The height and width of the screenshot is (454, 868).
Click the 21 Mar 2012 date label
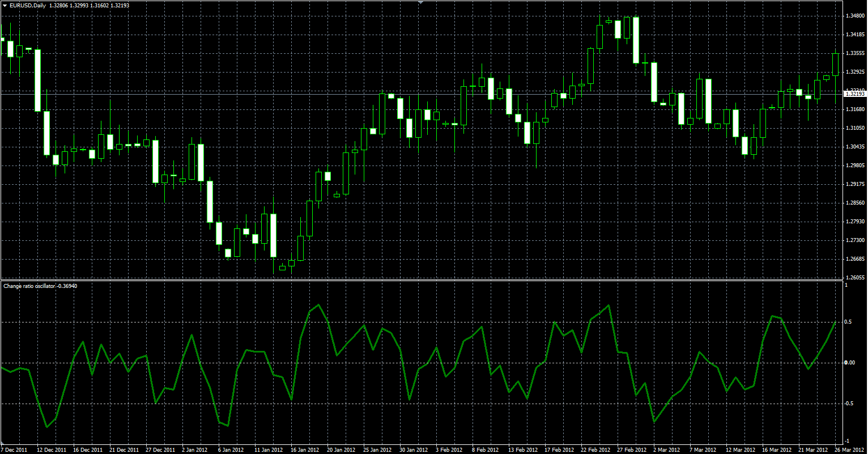(813, 449)
